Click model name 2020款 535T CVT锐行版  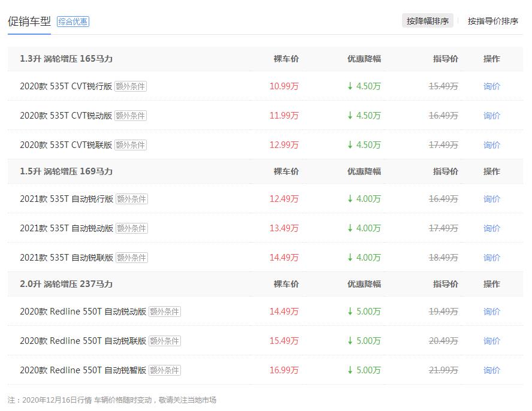[x=66, y=86]
